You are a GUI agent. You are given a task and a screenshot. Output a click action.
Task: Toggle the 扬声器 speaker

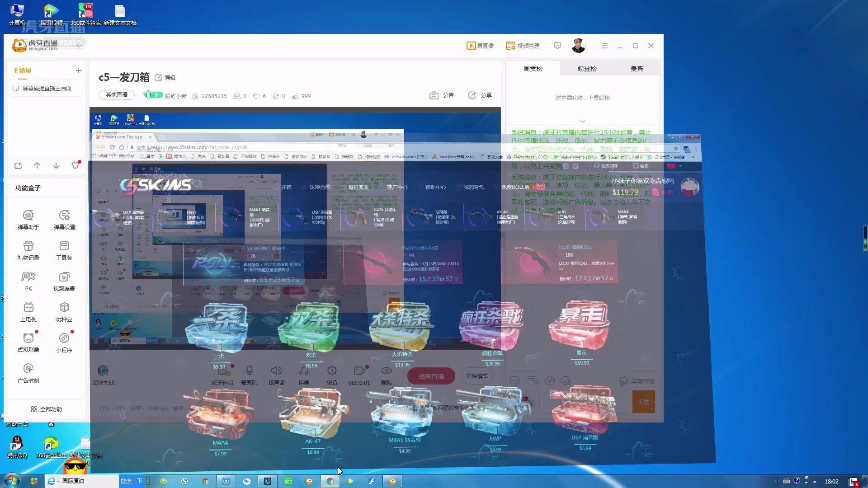[276, 371]
